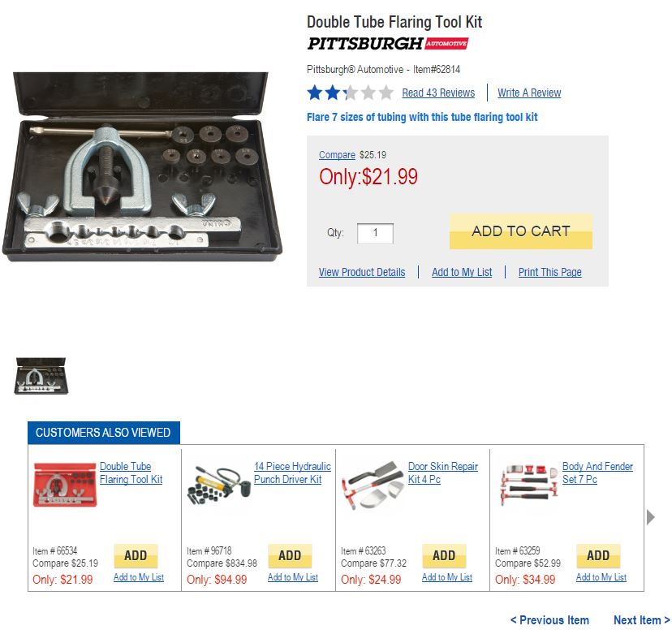The image size is (672, 630).
Task: Click the quantity input field
Action: pyautogui.click(x=375, y=233)
